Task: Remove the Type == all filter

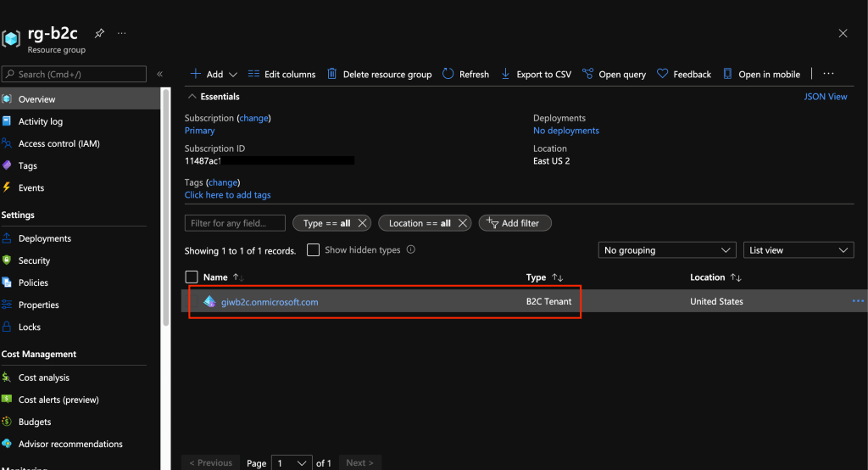Action: (363, 223)
